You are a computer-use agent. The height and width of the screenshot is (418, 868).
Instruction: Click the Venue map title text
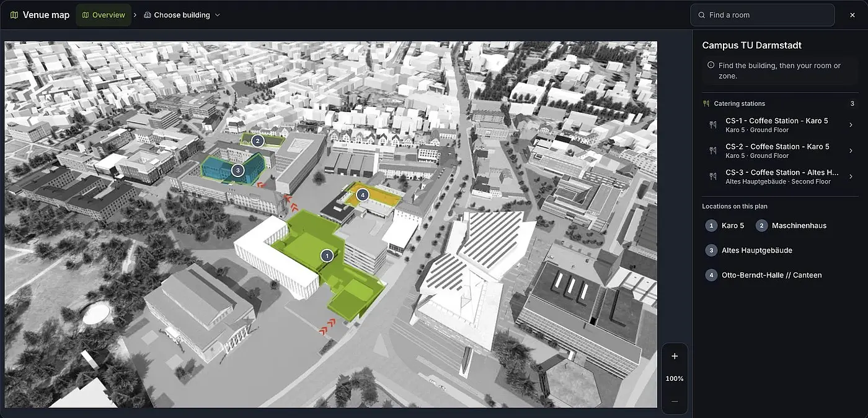46,15
